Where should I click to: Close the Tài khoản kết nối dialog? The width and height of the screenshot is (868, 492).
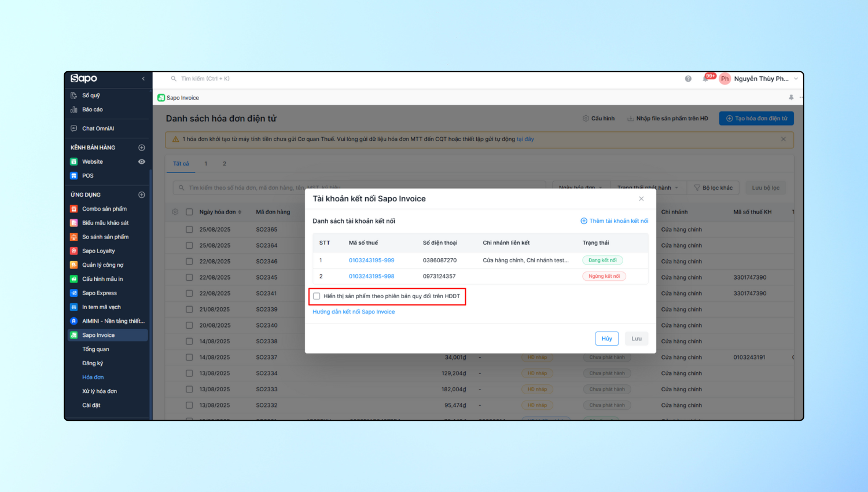click(x=641, y=199)
